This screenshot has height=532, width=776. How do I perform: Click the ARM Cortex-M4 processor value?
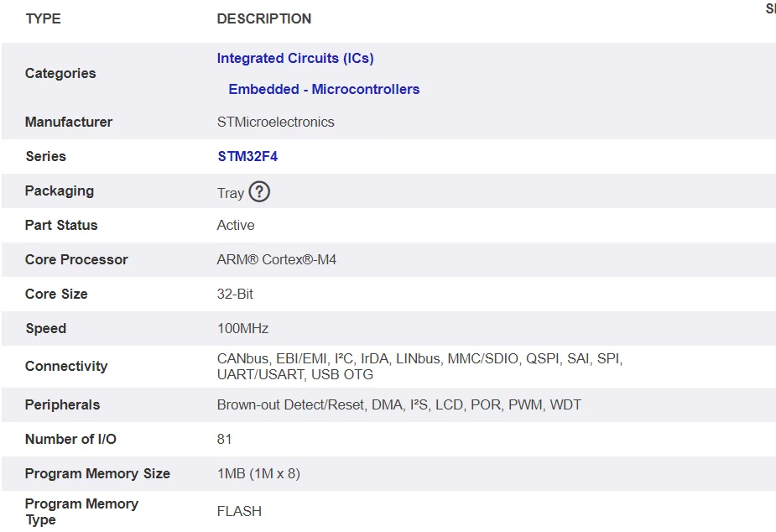click(275, 259)
